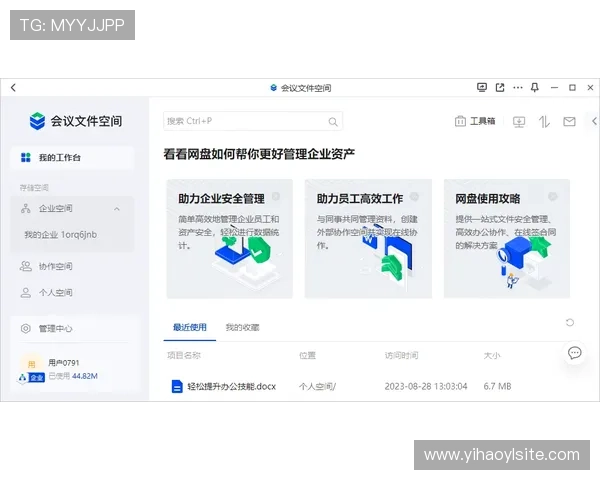Open file 轻松提升办公技能.docx

(232, 387)
